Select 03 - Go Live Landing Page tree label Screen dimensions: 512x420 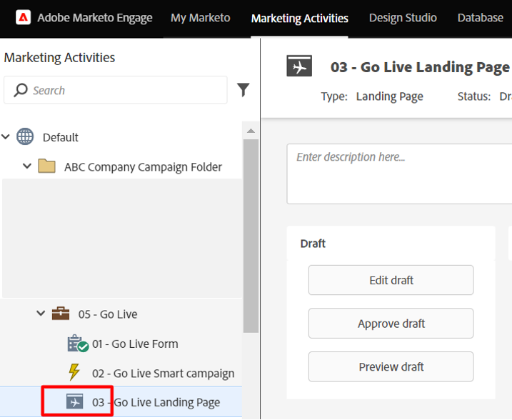[156, 402]
